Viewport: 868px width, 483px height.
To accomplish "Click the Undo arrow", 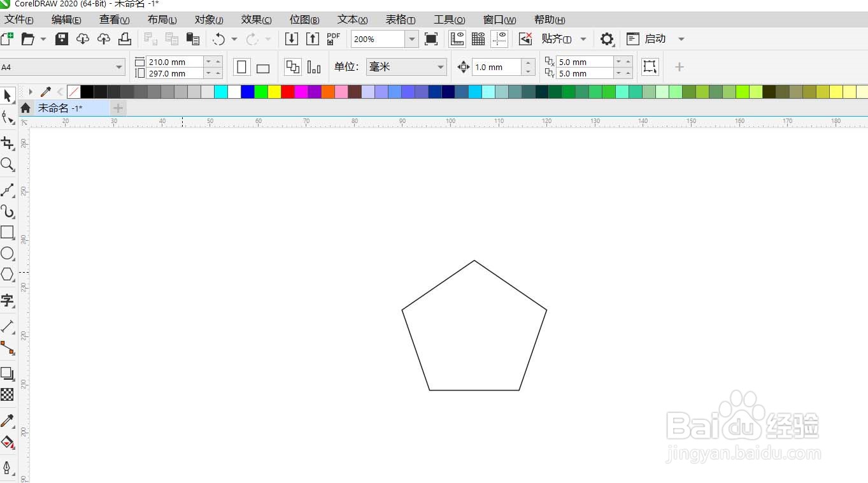I will click(x=218, y=39).
